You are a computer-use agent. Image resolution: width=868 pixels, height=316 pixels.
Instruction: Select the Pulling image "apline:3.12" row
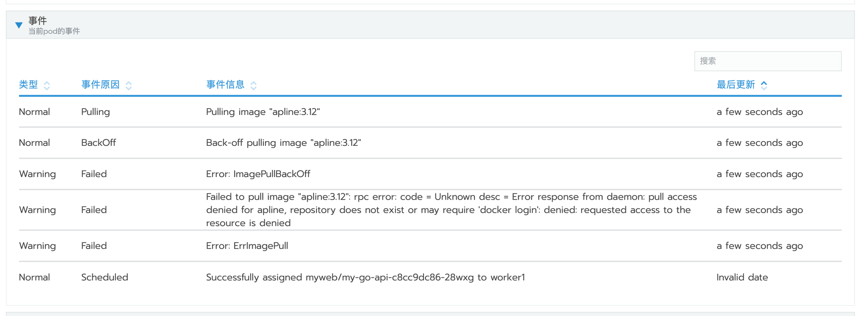click(430, 112)
